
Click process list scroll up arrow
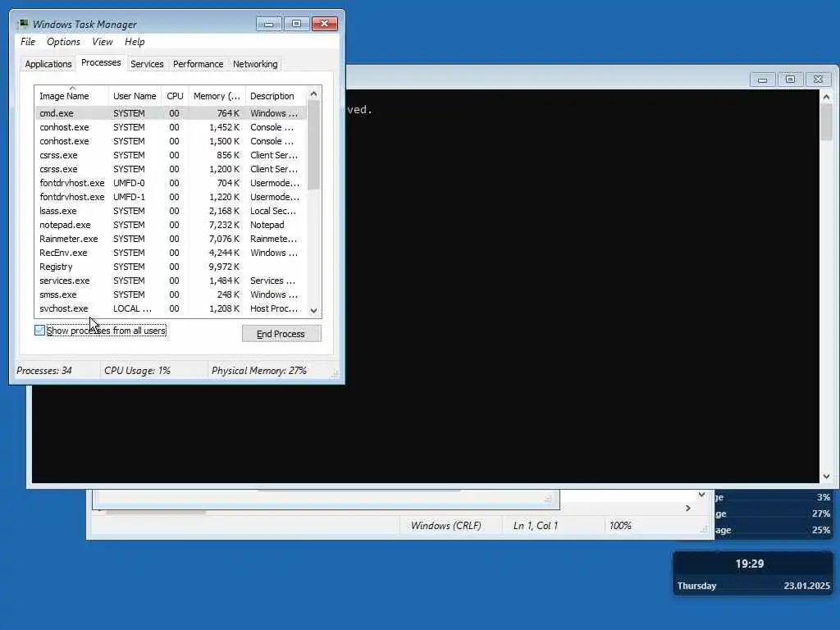[314, 94]
